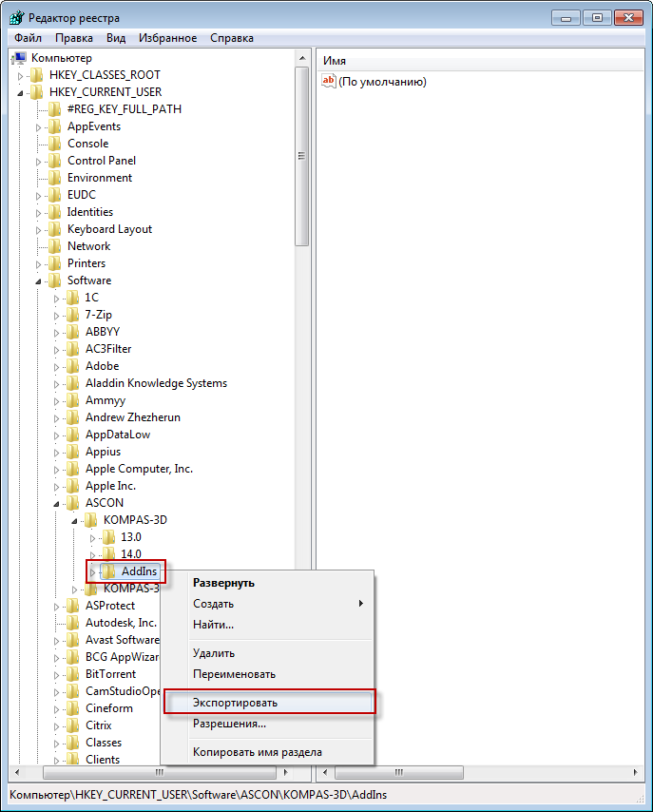Open the Файл menu
The width and height of the screenshot is (653, 812).
[28, 38]
